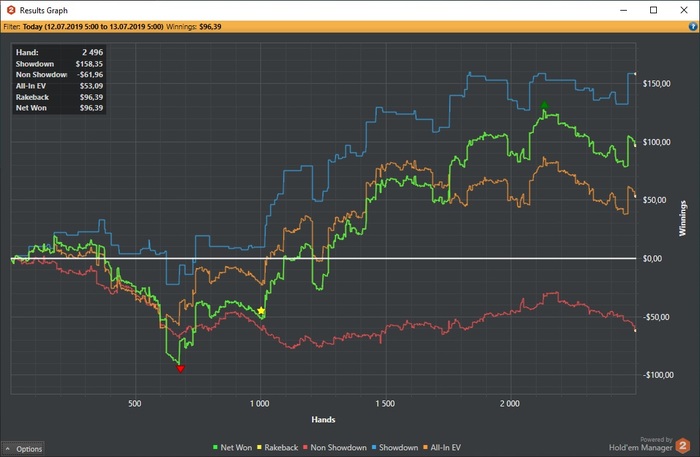Image resolution: width=700 pixels, height=457 pixels.
Task: Maximize the Results Graph window
Action: coord(654,10)
